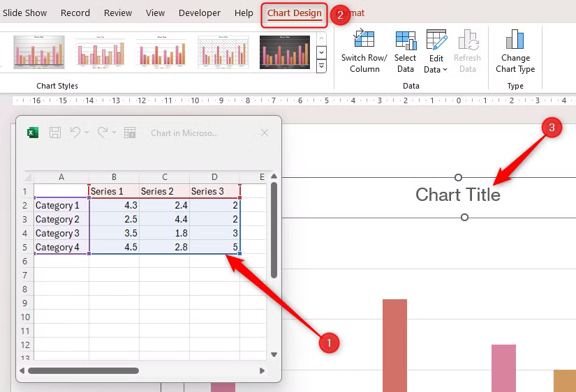Image resolution: width=576 pixels, height=392 pixels.
Task: Click the top circular handle of the Chart Title
Action: [458, 178]
